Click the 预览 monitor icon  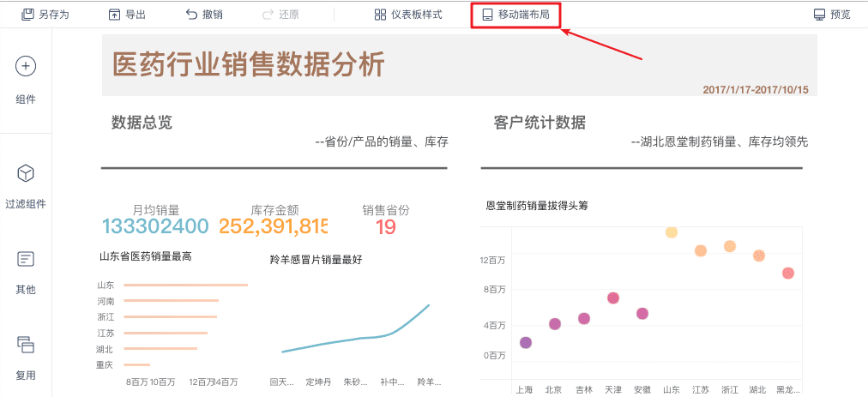click(x=819, y=15)
